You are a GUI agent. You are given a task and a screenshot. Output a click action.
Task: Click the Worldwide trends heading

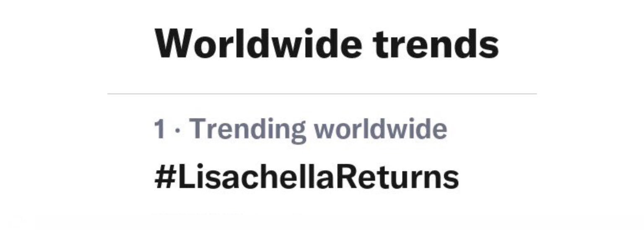[327, 44]
